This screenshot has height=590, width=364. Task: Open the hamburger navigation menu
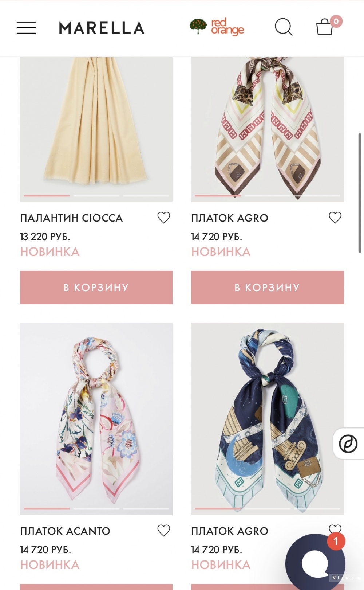(26, 28)
